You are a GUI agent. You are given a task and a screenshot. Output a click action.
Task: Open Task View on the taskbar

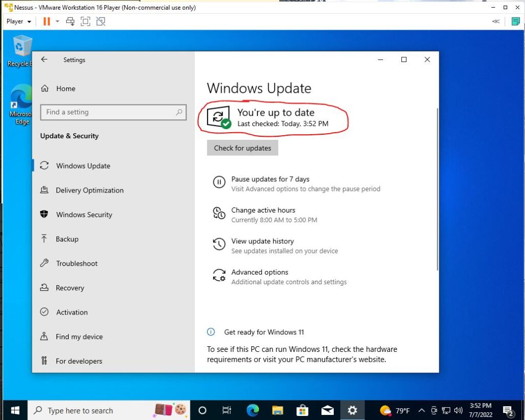pos(227,410)
